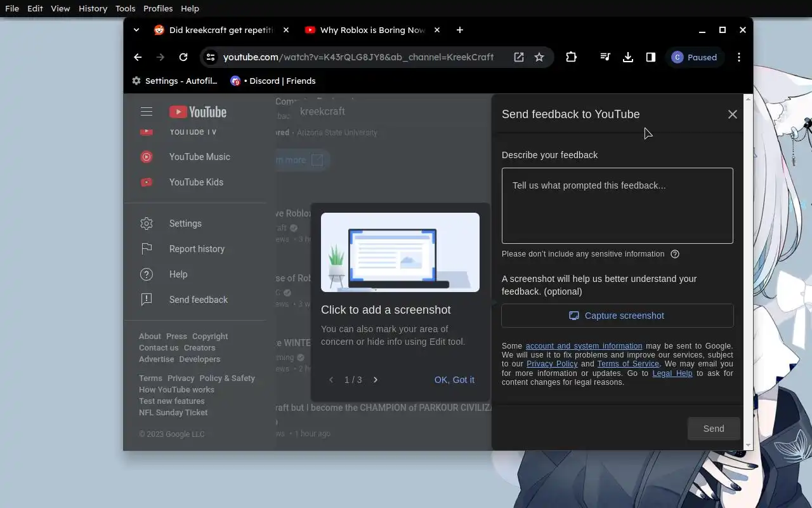
Task: Open the Profiles menu
Action: pos(158,8)
